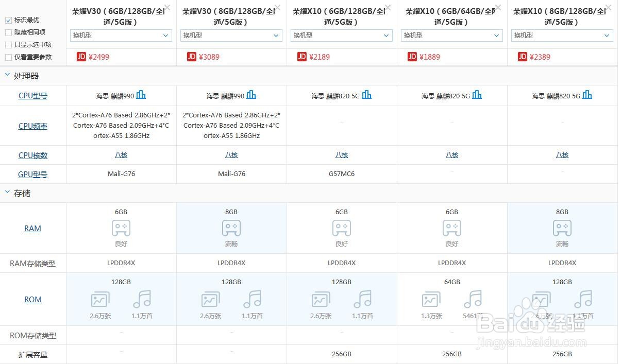Remove 荣耀X10 8GB/128GB from comparison

pos(608,7)
